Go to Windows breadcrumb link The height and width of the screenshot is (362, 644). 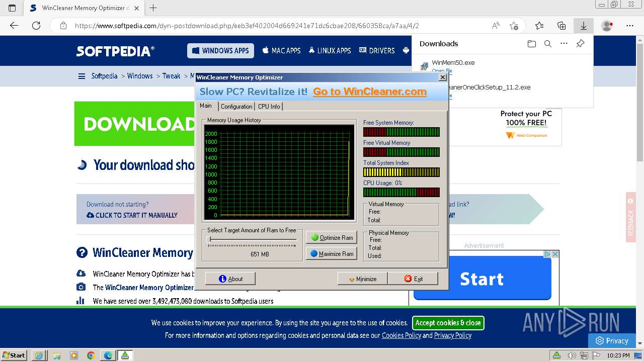[140, 76]
